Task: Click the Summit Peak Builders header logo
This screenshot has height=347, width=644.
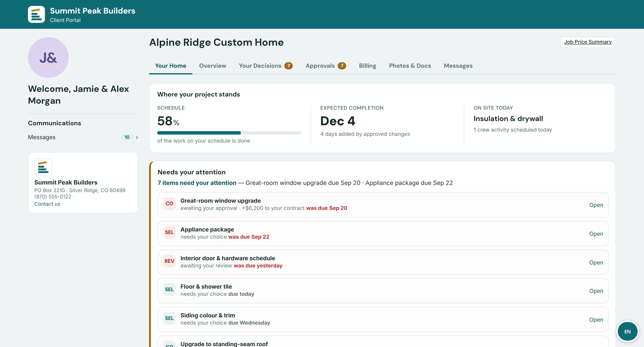Action: pyautogui.click(x=36, y=14)
